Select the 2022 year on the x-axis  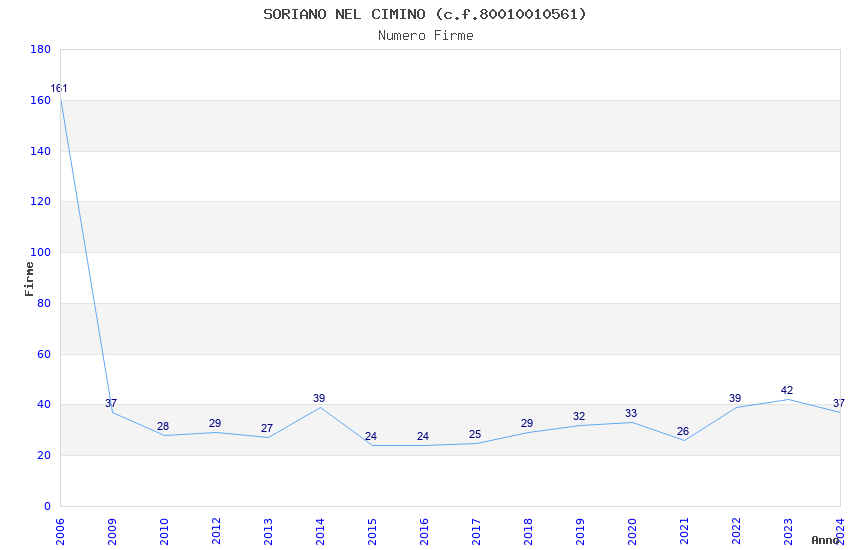[x=735, y=530]
